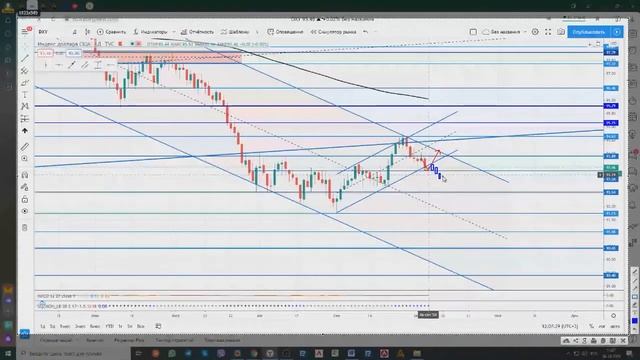The height and width of the screenshot is (360, 640).
Task: Set date range to Все
Action: (140, 326)
